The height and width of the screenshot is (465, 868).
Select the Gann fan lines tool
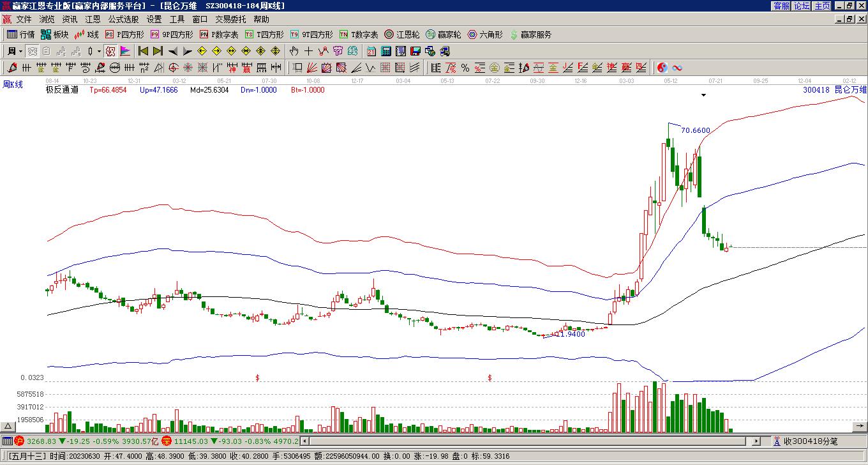pyautogui.click(x=313, y=68)
